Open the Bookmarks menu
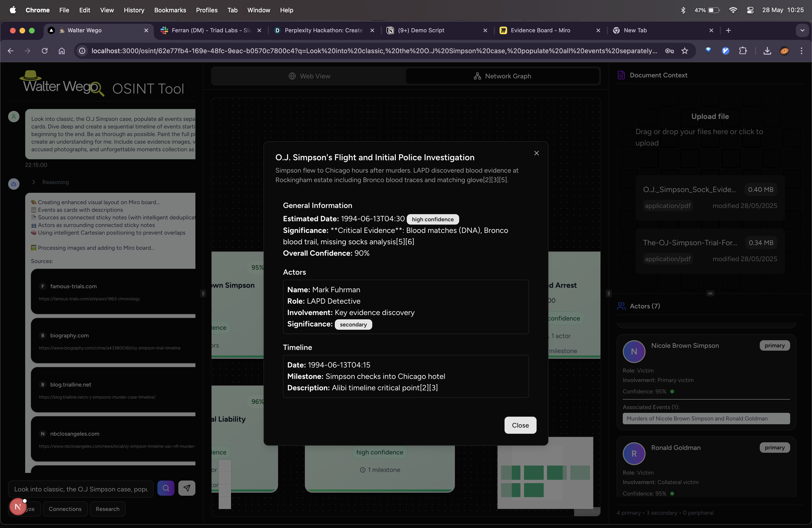Viewport: 812px width, 528px height. pos(170,10)
